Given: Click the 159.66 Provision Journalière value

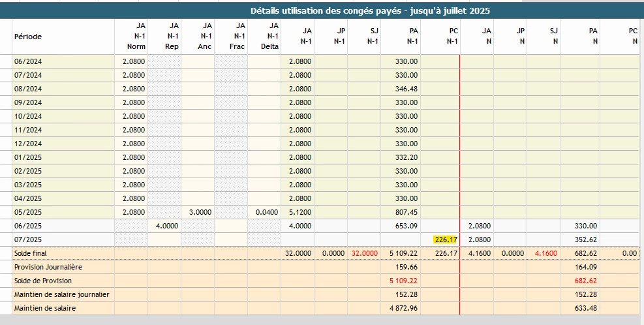Looking at the screenshot, I should coord(406,267).
